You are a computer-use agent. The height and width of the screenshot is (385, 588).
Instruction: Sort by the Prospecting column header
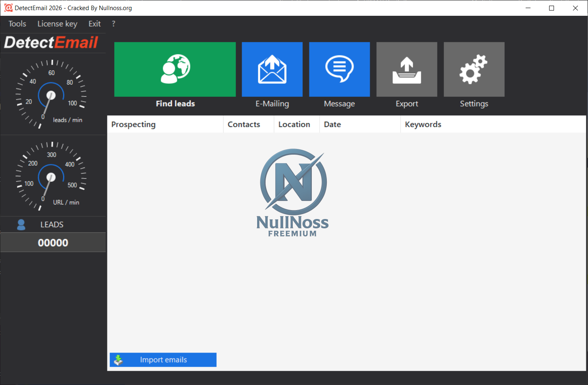point(133,124)
